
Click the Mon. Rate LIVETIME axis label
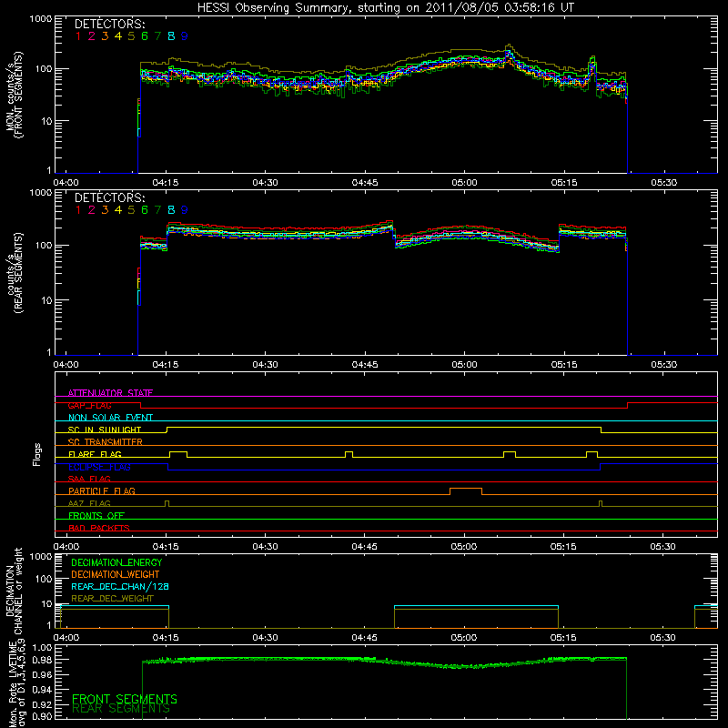[x=17, y=683]
